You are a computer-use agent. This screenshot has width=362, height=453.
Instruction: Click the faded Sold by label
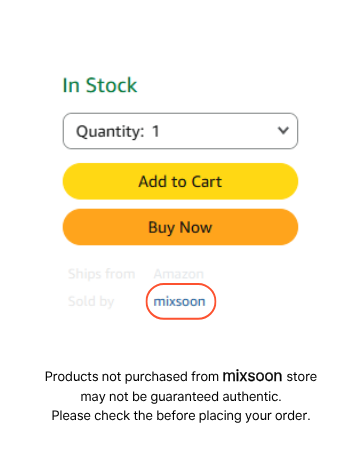pyautogui.click(x=91, y=301)
